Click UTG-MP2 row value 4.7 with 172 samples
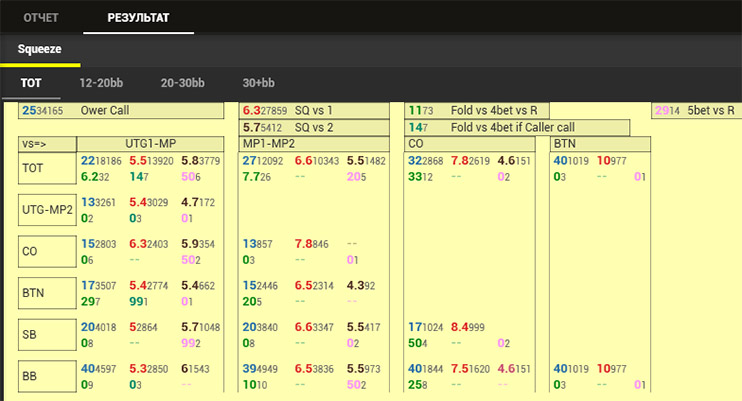Image resolution: width=742 pixels, height=401 pixels. (x=198, y=203)
